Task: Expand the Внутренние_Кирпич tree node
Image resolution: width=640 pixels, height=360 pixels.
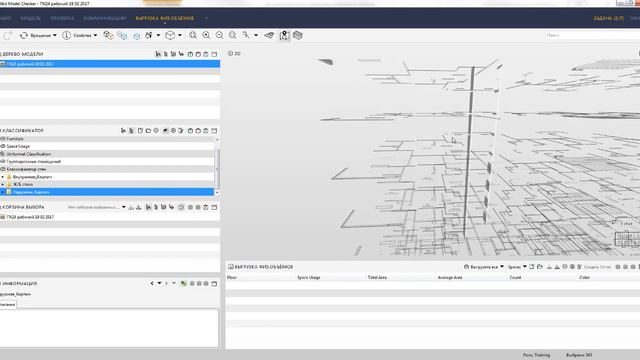Action: click(3, 177)
